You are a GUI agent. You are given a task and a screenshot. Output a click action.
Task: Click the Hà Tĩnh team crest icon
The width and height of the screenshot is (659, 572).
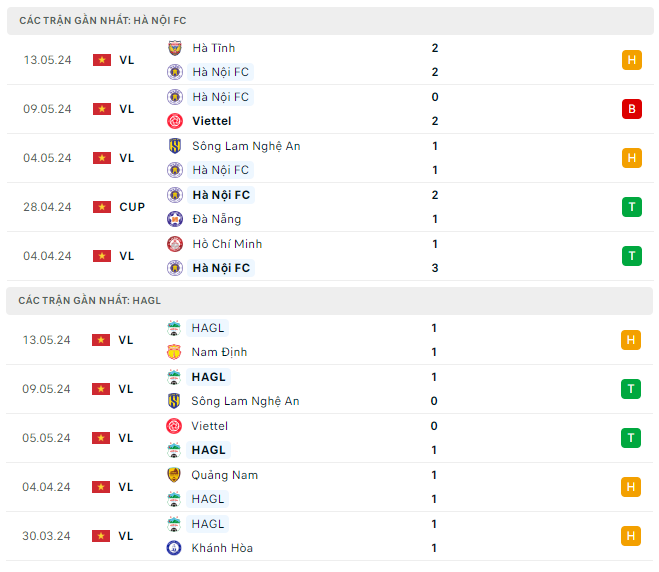175,48
